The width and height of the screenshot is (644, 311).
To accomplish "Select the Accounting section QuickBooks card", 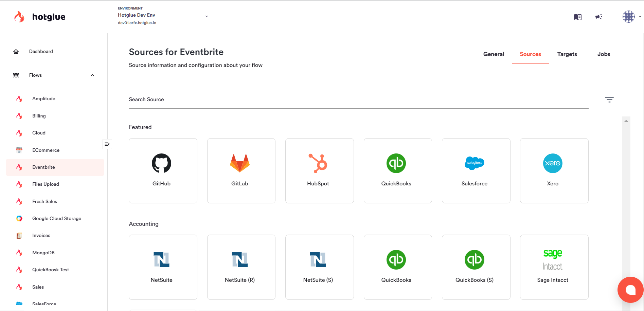I will click(398, 267).
